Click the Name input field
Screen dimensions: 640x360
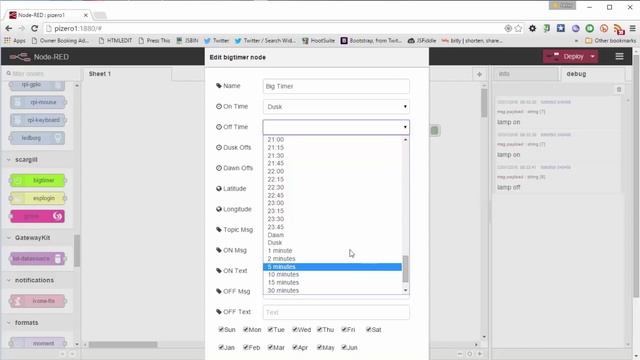point(336,86)
